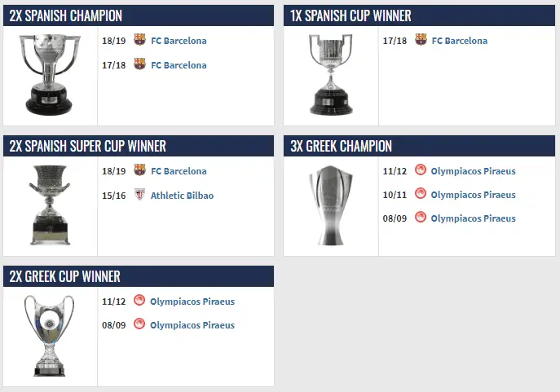Click FC Barcelona crest in Spanish Cup Winner

click(x=421, y=40)
